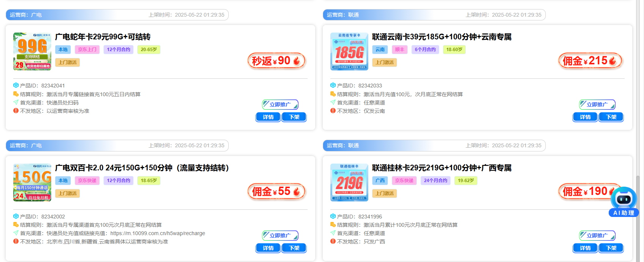This screenshot has height=262, width=644.
Task: Click 首充渠道 text 快递员处扫码
Action: coord(63,103)
